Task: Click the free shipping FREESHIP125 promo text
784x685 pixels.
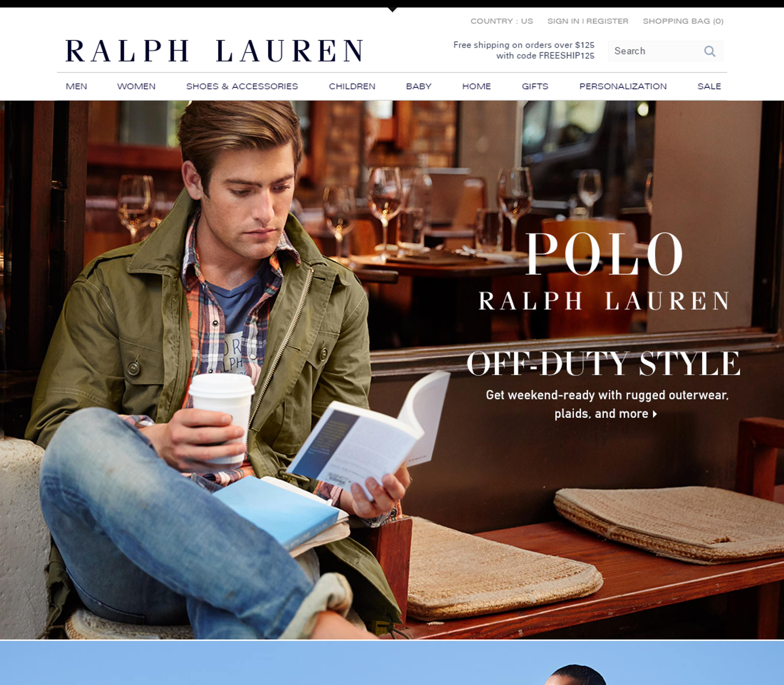Action: coord(524,50)
